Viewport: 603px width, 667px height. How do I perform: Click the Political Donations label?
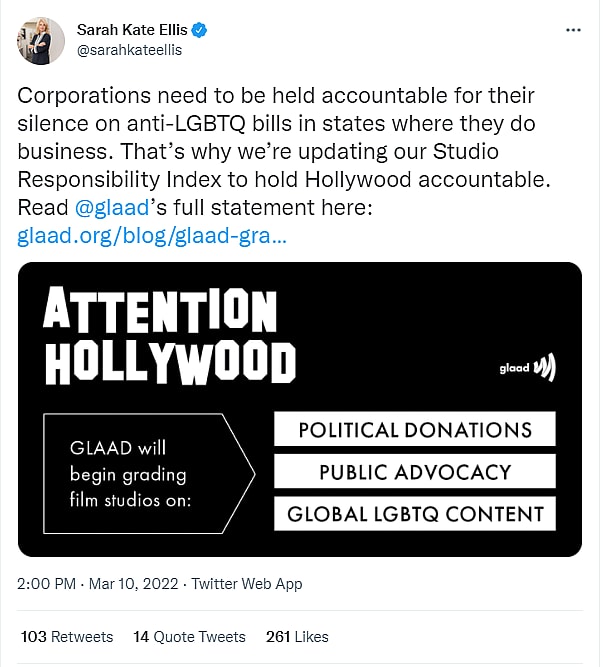click(x=415, y=430)
